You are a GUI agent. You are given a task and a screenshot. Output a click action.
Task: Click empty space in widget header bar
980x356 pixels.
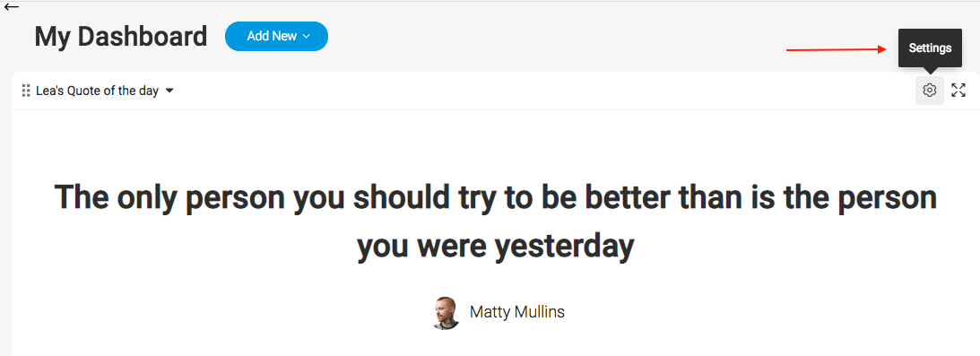click(x=543, y=91)
